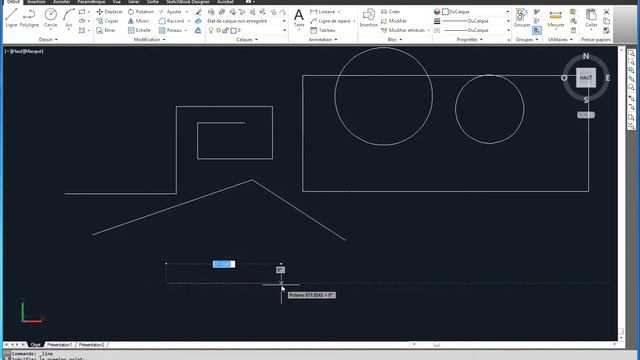Click the Miroir mirror tool
The image size is (640, 360).
point(139,21)
